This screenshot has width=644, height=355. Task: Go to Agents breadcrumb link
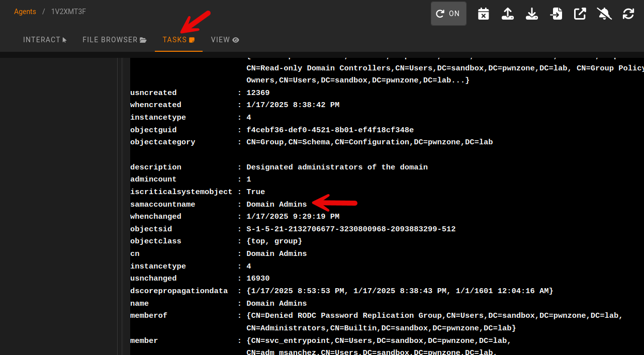click(25, 12)
